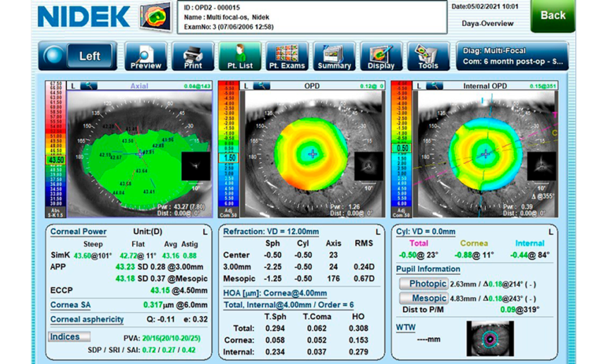Screen dimensions: 607x364
Task: Click PSF inset on Axial map
Action: pyautogui.click(x=196, y=166)
